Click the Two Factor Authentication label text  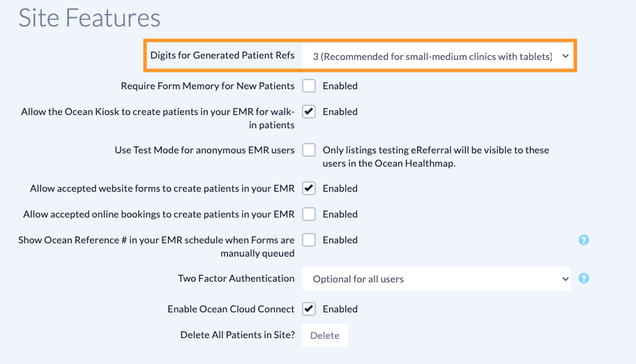click(x=236, y=278)
